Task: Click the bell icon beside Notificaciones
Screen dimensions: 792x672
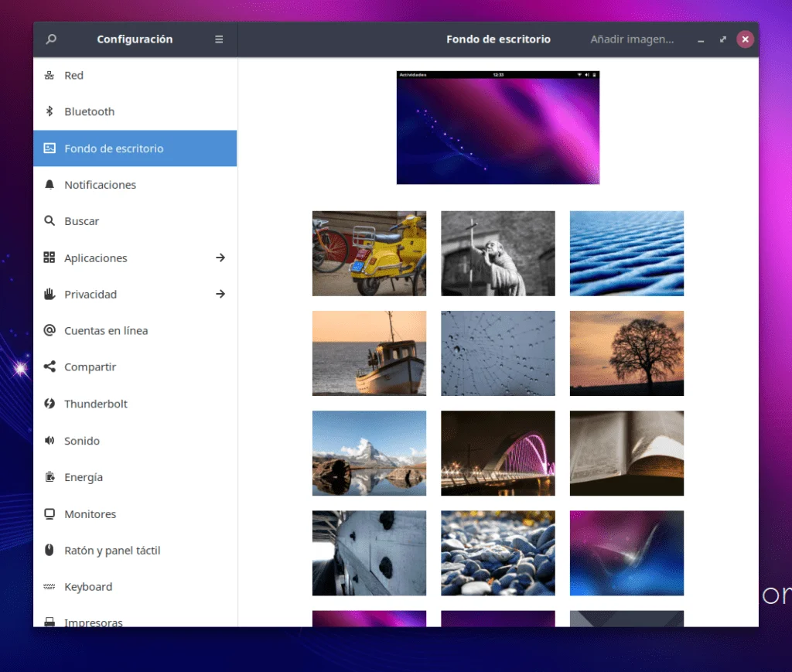Action: pos(49,184)
